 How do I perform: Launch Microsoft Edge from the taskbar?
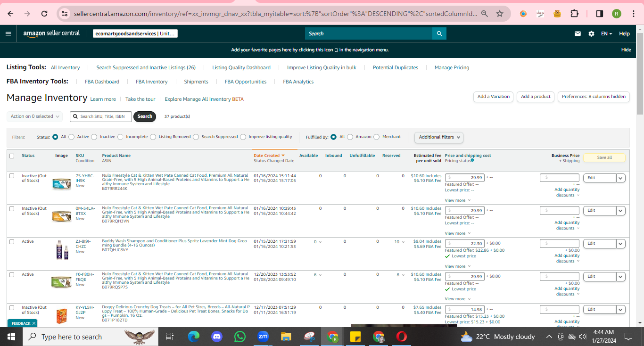[193, 337]
